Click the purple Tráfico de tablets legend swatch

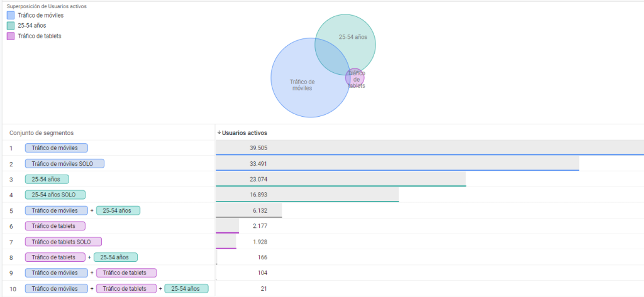11,36
